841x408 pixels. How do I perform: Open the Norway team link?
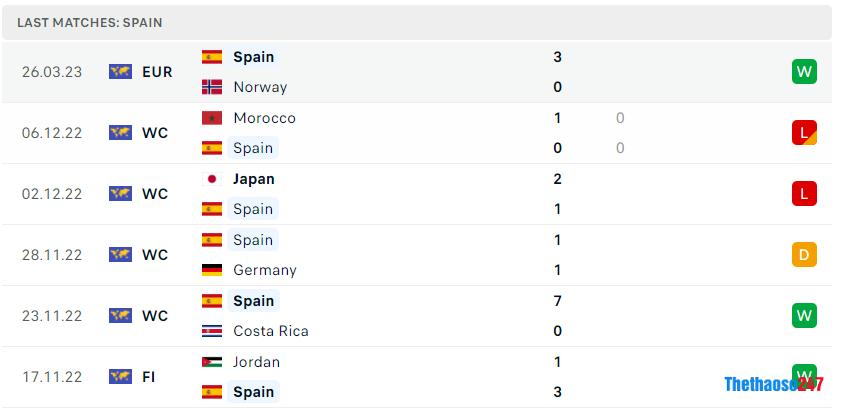point(260,87)
